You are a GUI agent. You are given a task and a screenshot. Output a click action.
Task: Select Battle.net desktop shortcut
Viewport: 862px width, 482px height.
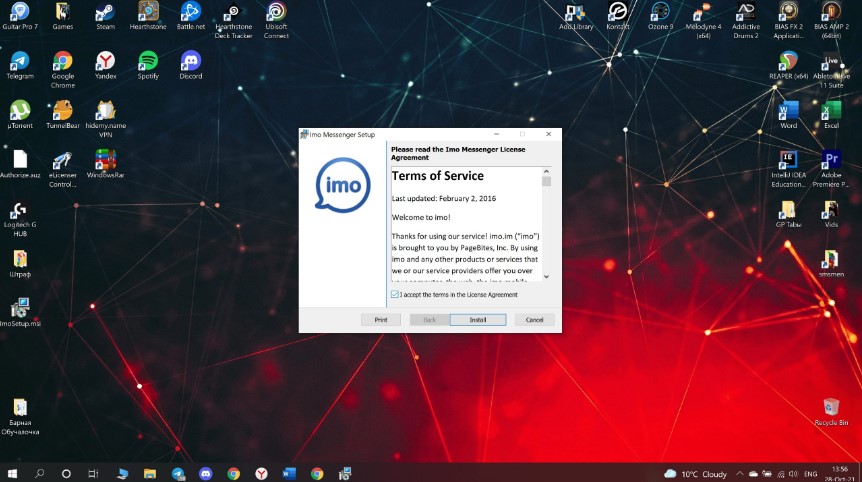pos(191,15)
